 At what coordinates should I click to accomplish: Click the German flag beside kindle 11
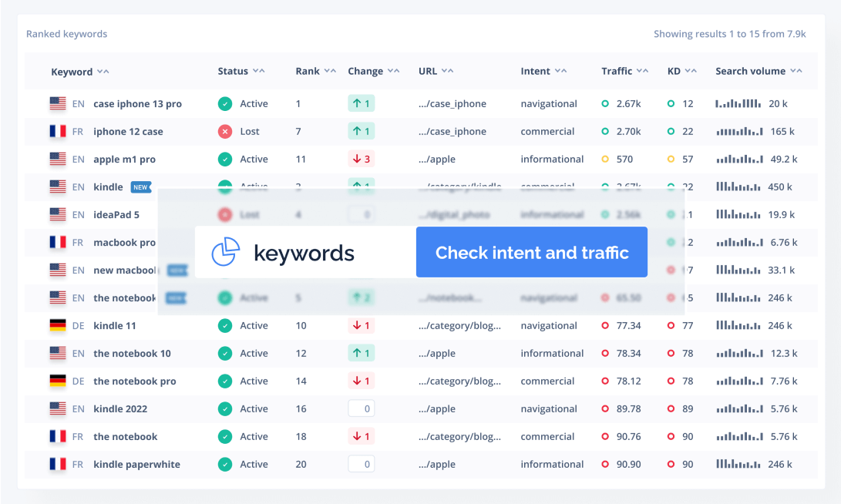58,325
